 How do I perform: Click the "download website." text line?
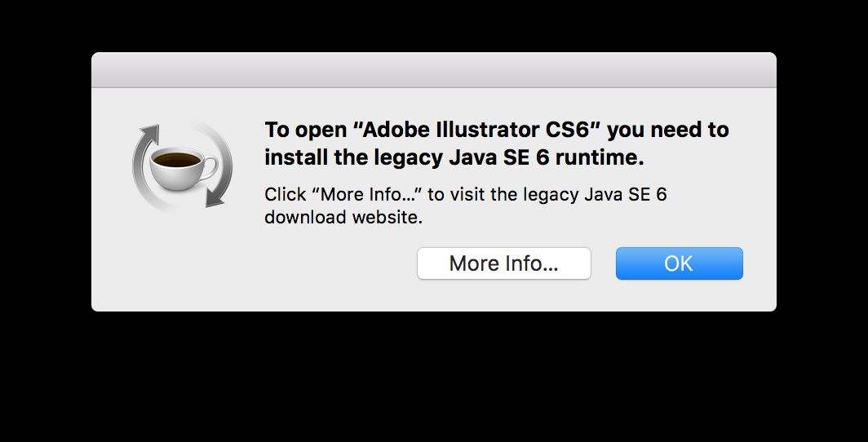[x=343, y=218]
